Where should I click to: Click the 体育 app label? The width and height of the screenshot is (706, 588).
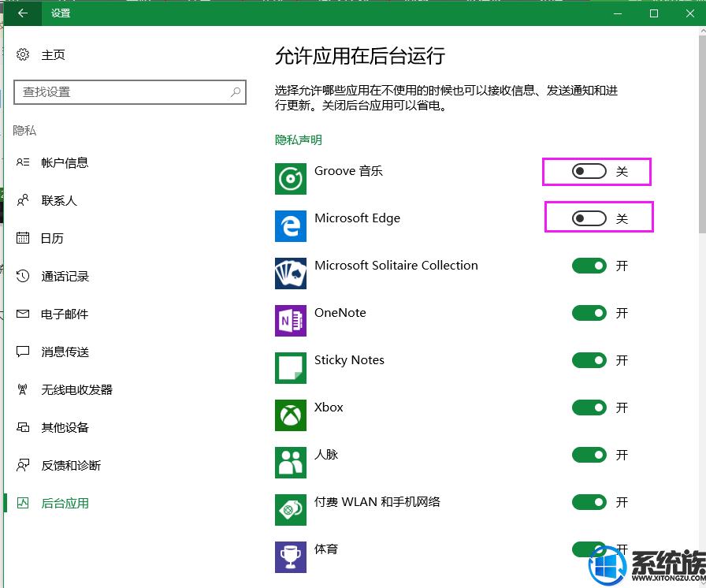point(326,549)
